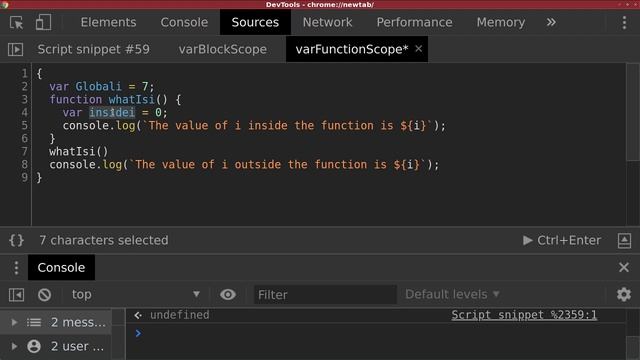Open the varBlockScope file tab
The height and width of the screenshot is (360, 640).
tap(222, 49)
